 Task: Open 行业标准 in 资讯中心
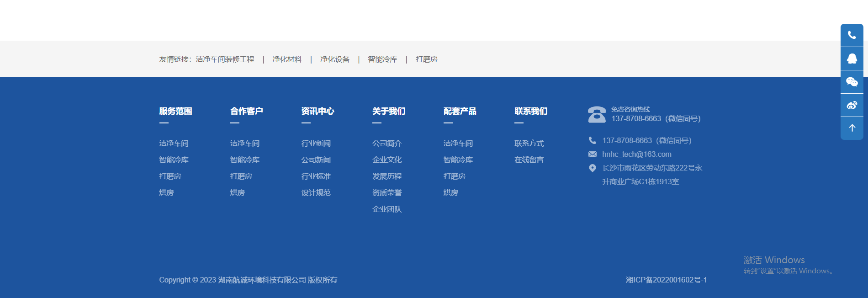coord(316,176)
